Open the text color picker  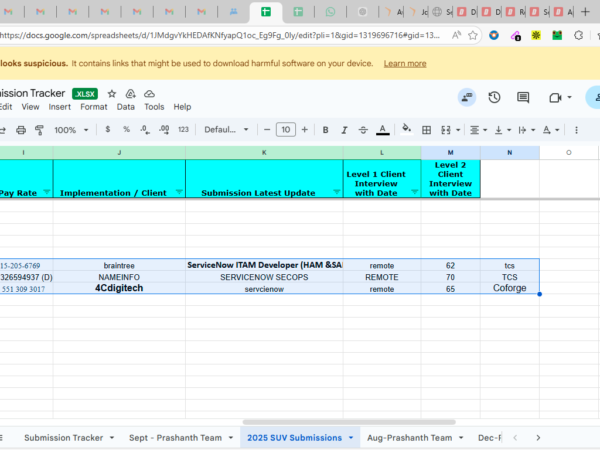point(382,129)
